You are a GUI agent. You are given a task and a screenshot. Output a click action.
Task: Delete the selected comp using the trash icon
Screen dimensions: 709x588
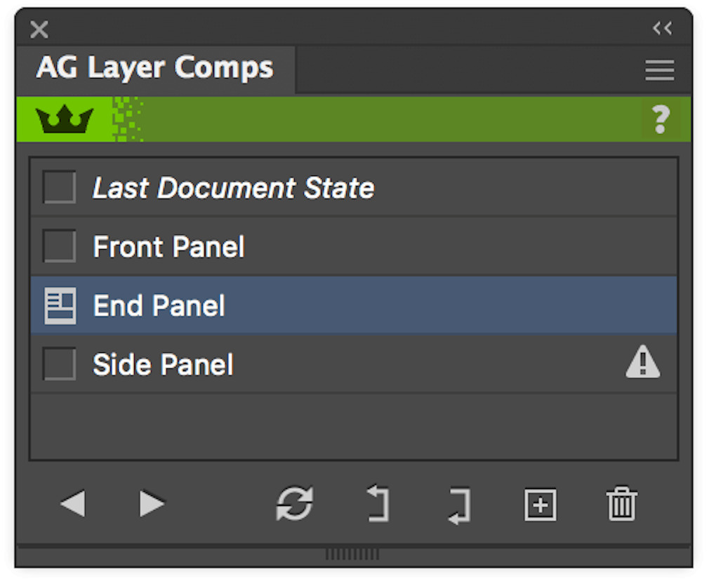[622, 505]
